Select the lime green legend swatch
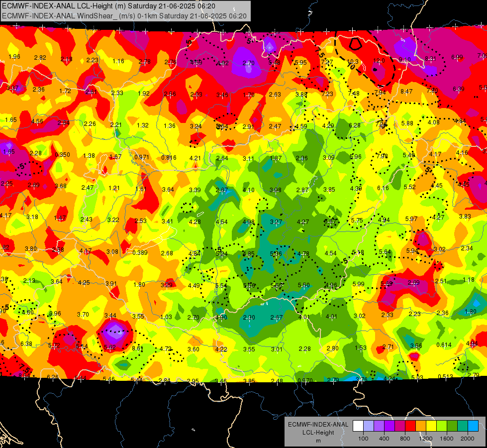This screenshot has width=487, height=448. 442,426
